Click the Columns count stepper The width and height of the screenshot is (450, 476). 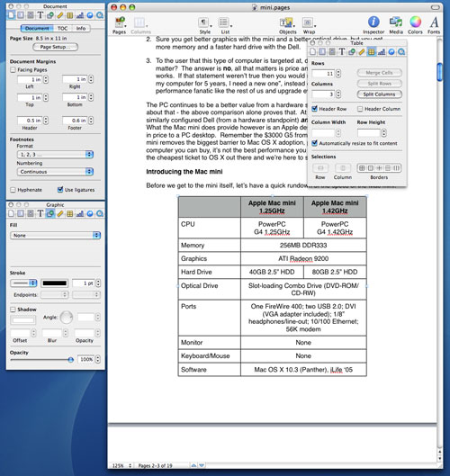point(338,94)
